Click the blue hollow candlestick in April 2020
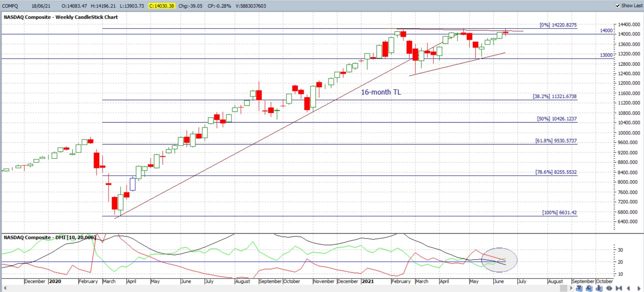The image size is (644, 292). tap(132, 184)
